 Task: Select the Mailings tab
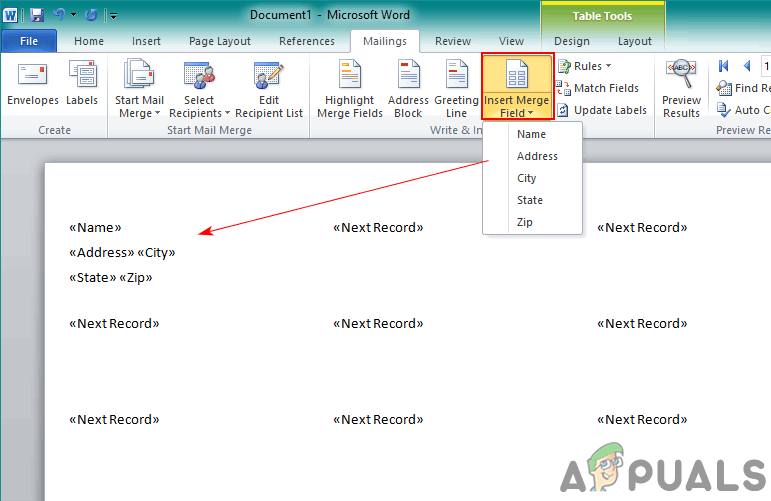(385, 41)
